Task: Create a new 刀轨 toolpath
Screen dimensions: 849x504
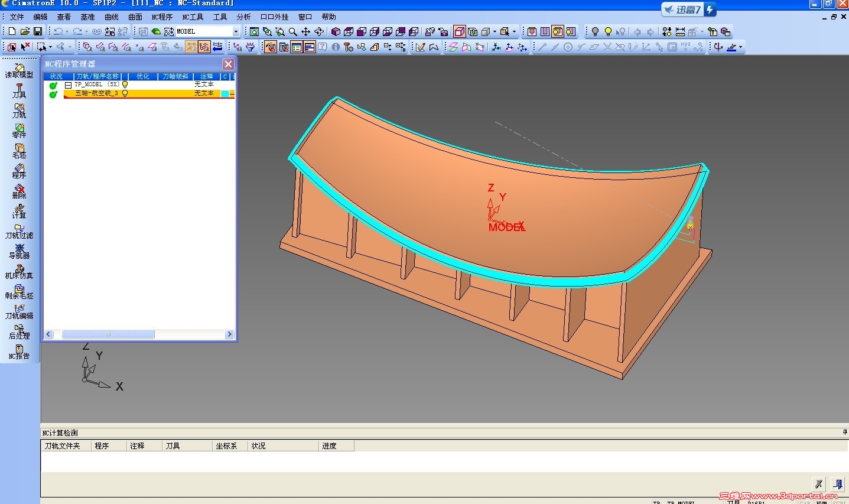Action: [x=19, y=111]
